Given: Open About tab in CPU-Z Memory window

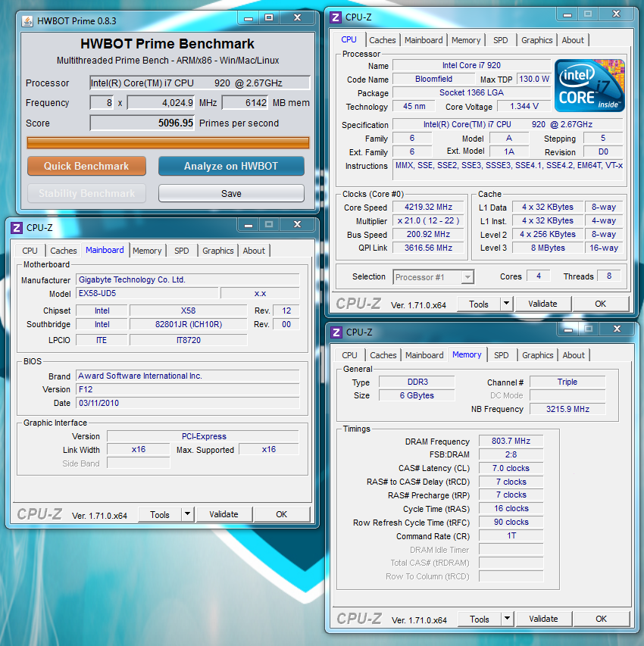Looking at the screenshot, I should (x=574, y=355).
